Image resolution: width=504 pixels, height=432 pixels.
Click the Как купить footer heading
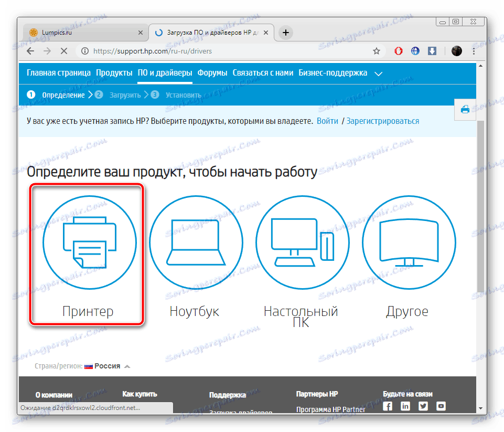(140, 394)
